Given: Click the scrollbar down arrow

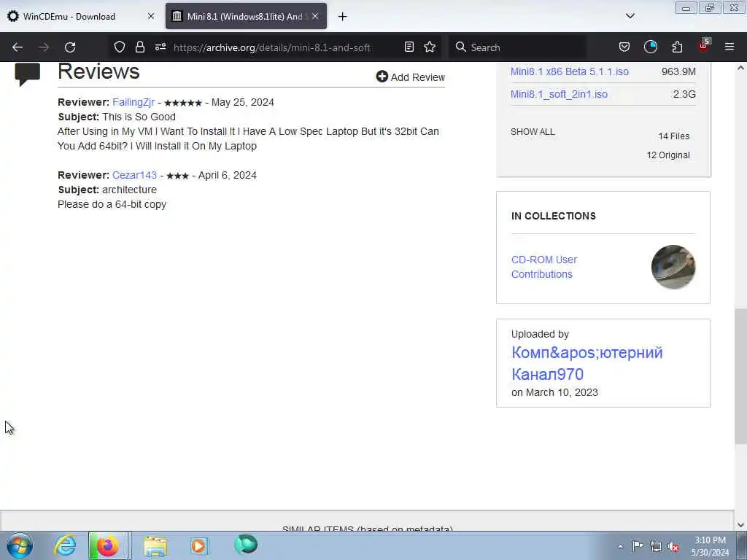Looking at the screenshot, I should pos(740,525).
